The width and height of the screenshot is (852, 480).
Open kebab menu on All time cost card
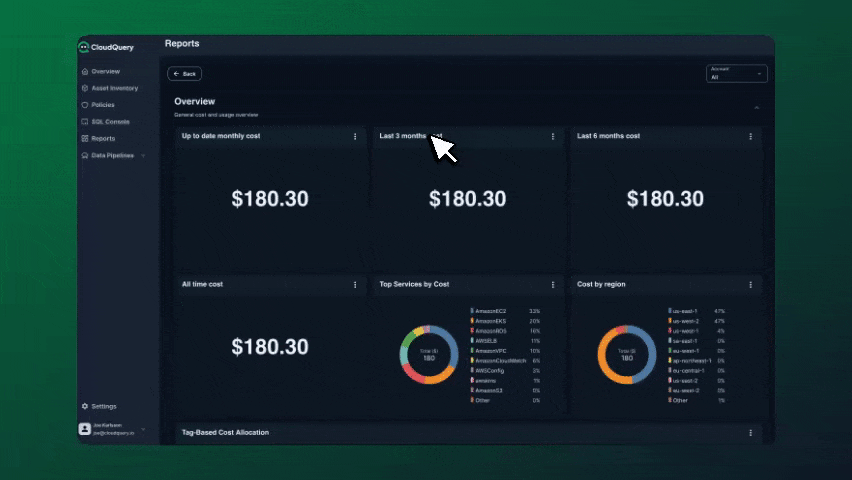click(x=355, y=285)
